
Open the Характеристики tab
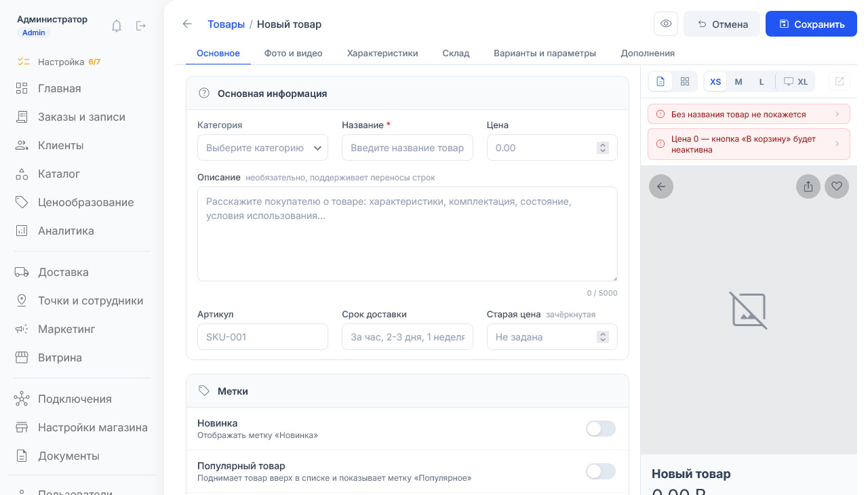[x=382, y=53]
